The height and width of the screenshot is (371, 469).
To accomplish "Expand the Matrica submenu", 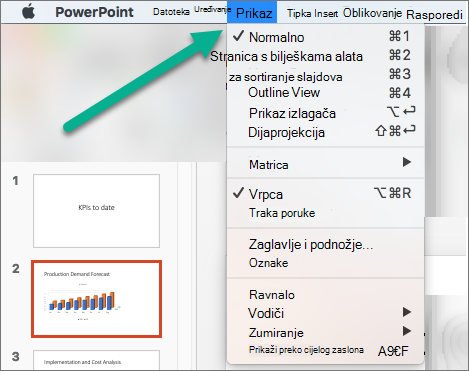I will click(325, 164).
